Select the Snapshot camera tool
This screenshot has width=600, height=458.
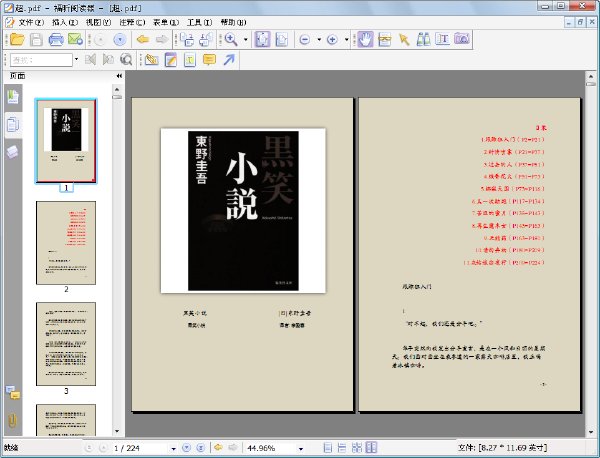[x=462, y=39]
